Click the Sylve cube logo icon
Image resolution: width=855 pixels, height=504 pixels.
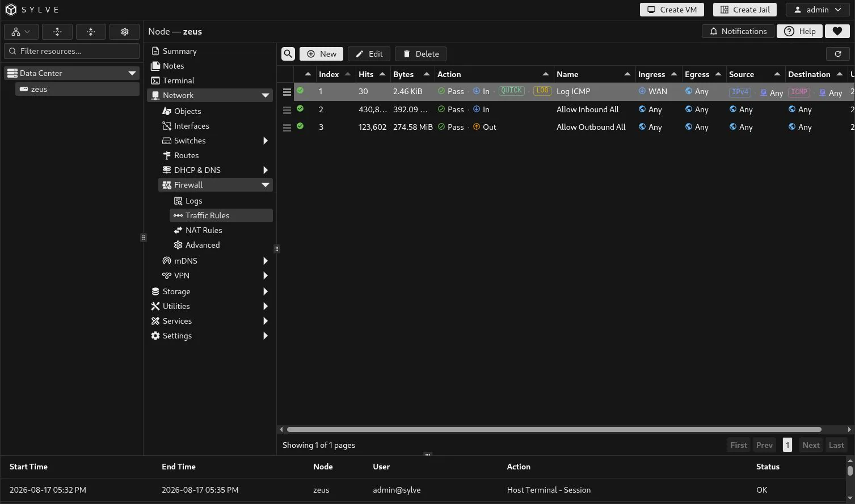[x=11, y=10]
